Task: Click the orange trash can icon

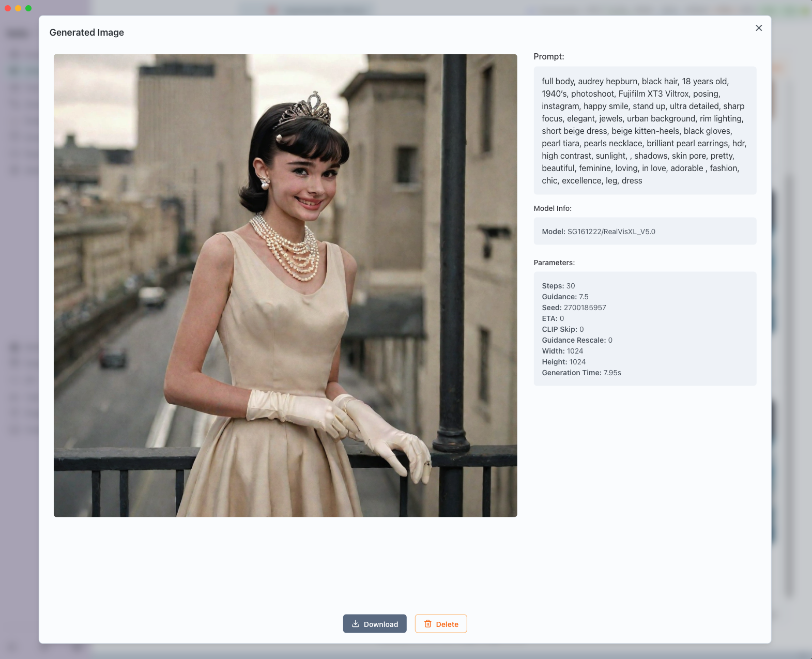Action: [x=428, y=624]
